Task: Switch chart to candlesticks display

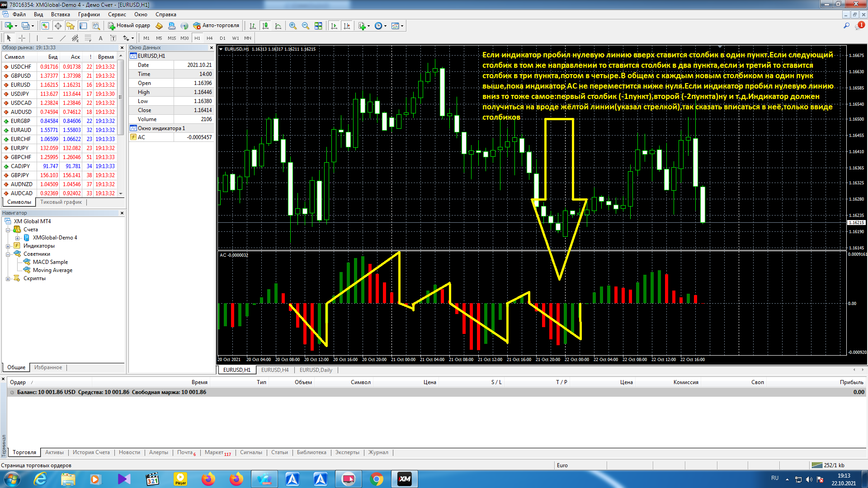Action: pos(265,26)
